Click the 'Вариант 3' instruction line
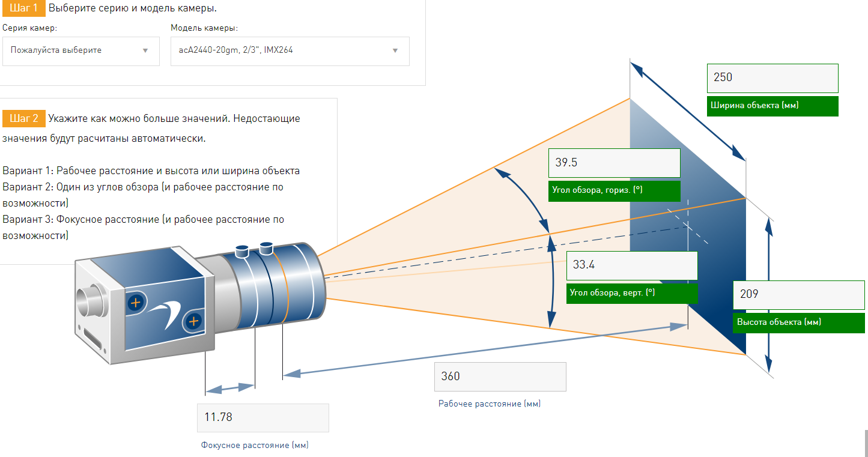Viewport: 868px width, 457px height. click(x=144, y=227)
